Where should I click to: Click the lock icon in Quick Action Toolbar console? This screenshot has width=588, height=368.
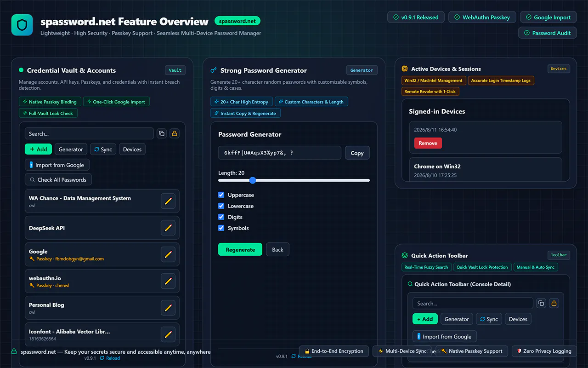pyautogui.click(x=554, y=303)
